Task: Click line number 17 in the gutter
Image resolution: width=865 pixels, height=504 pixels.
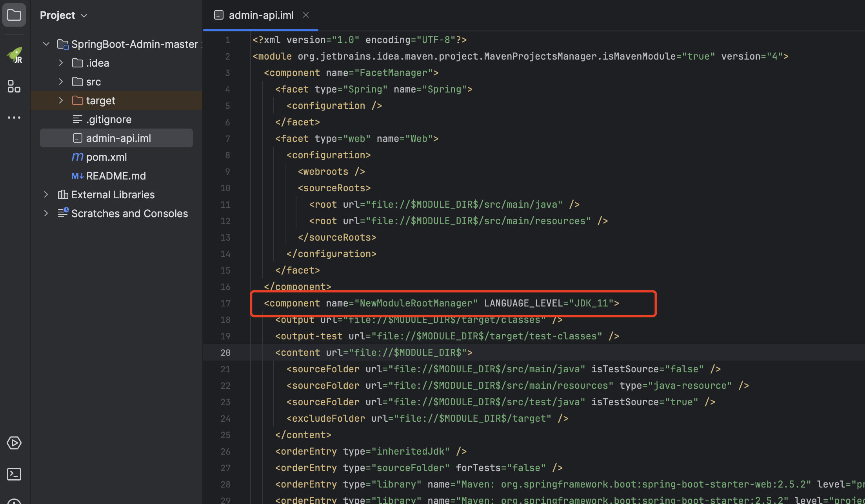Action: [x=225, y=303]
